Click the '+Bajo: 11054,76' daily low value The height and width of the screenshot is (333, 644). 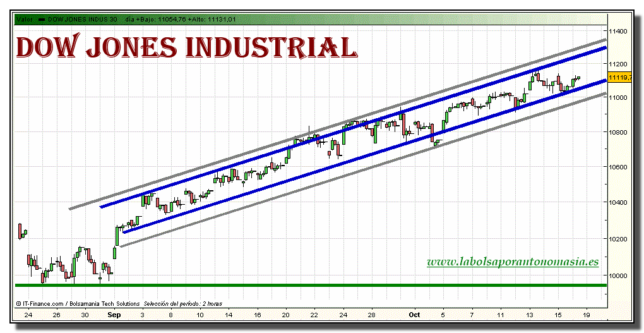click(166, 19)
